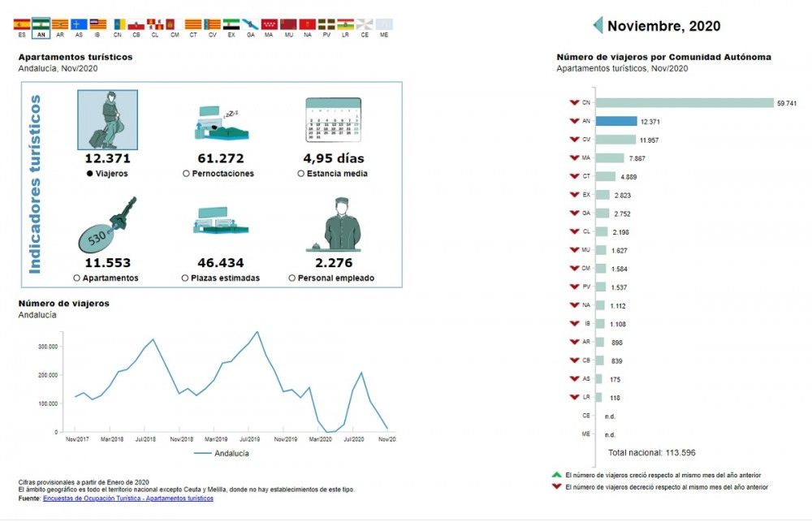Screen dimensions: 812x522
Task: Choose the Navarra (NA) flag
Action: (x=308, y=24)
